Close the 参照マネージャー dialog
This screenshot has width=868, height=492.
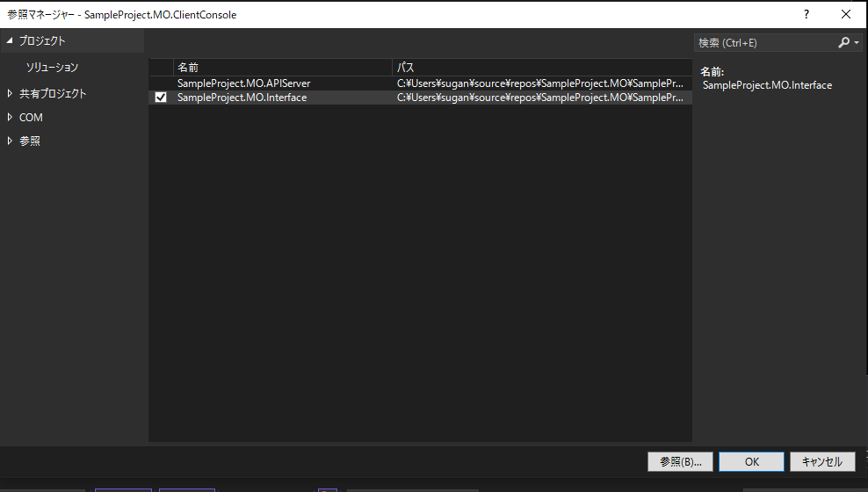[846, 14]
